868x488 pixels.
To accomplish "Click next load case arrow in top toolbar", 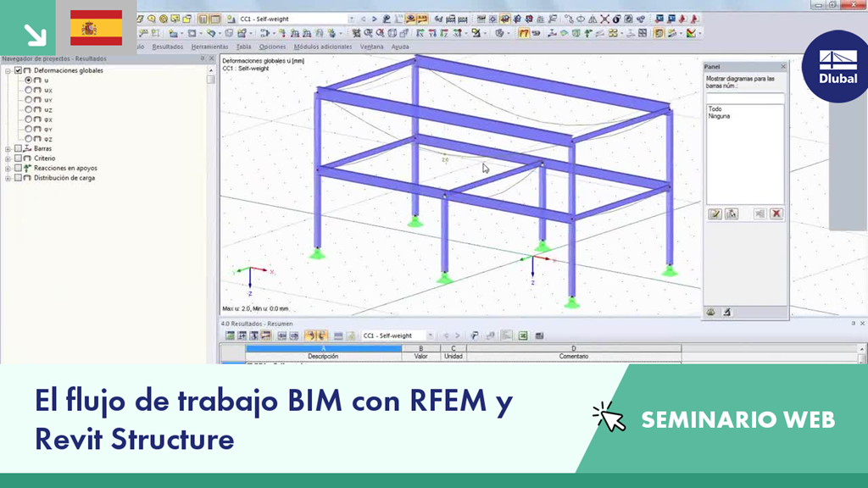I will click(374, 19).
